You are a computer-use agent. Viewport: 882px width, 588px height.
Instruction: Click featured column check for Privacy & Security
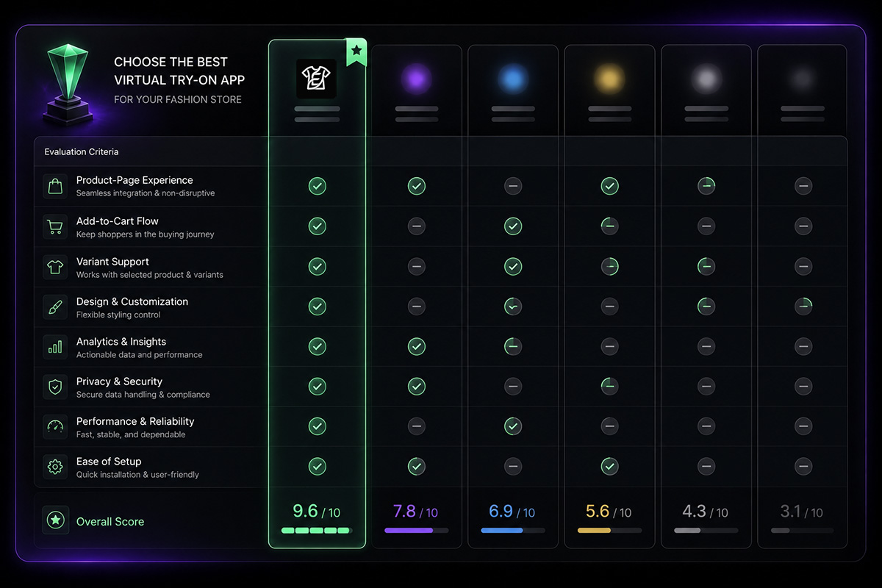[317, 386]
